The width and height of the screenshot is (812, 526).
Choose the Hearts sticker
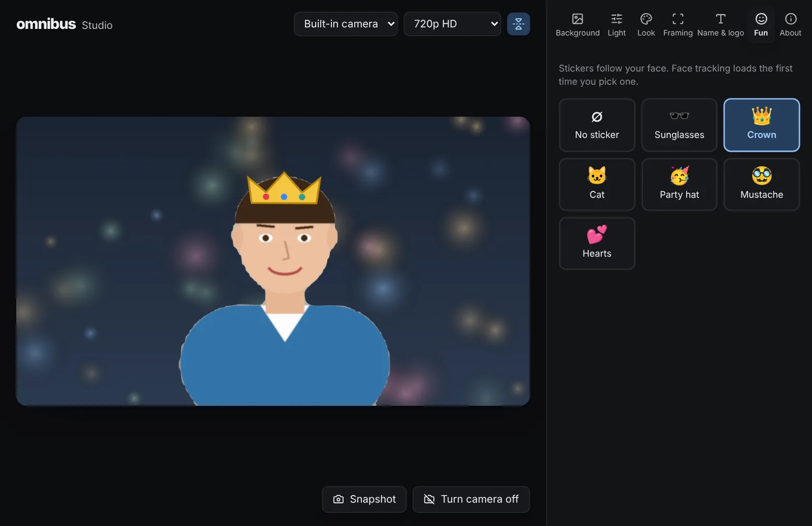click(x=597, y=243)
